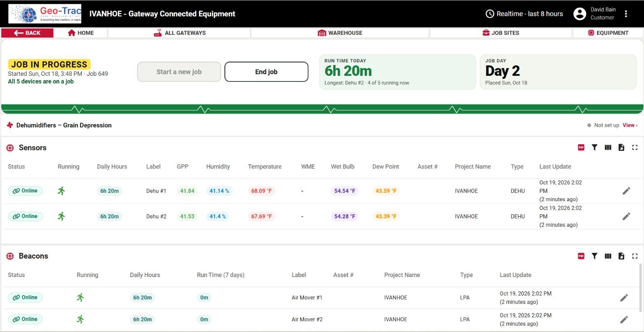Open the Beacons filter icon
Viewport: 644px width, 332px height.
click(x=594, y=256)
